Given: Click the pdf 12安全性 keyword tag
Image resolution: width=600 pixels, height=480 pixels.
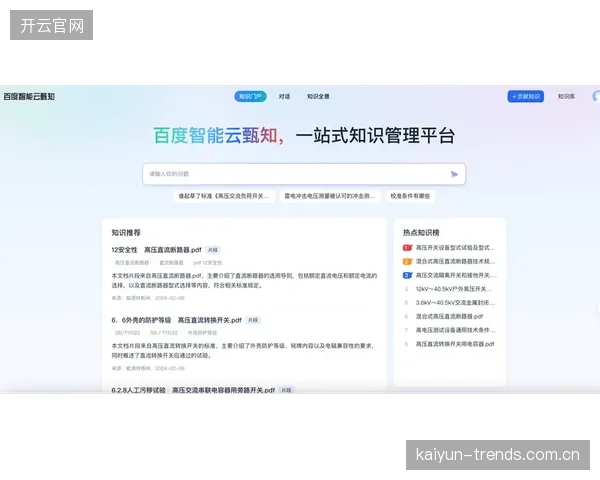Looking at the screenshot, I should [x=207, y=263].
